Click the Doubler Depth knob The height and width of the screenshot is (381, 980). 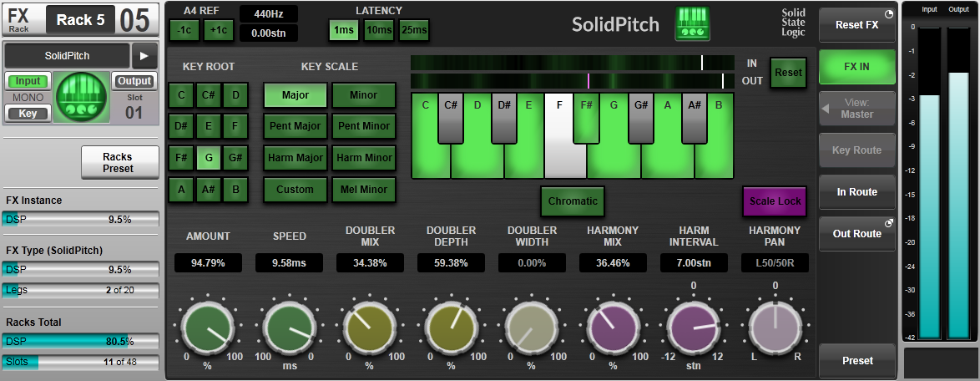(x=450, y=327)
